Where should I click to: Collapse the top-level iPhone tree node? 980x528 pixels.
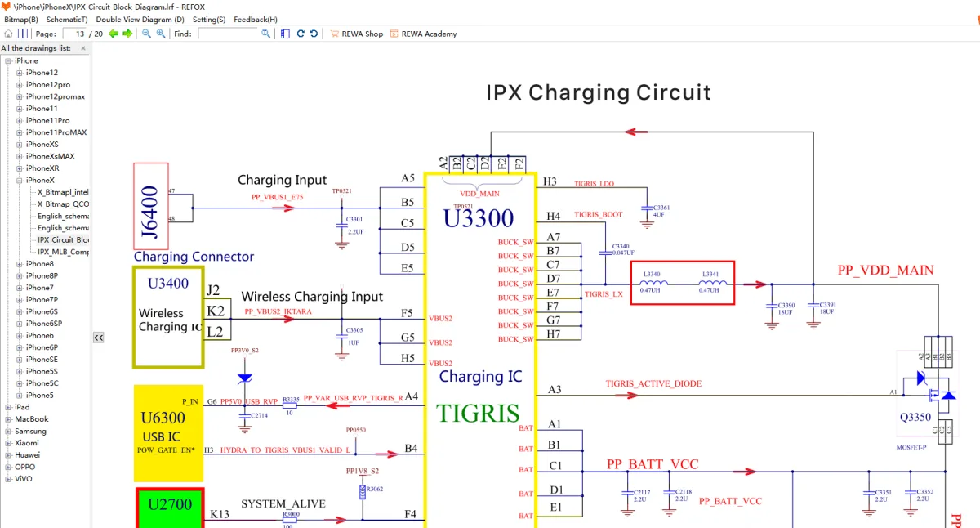[x=7, y=60]
